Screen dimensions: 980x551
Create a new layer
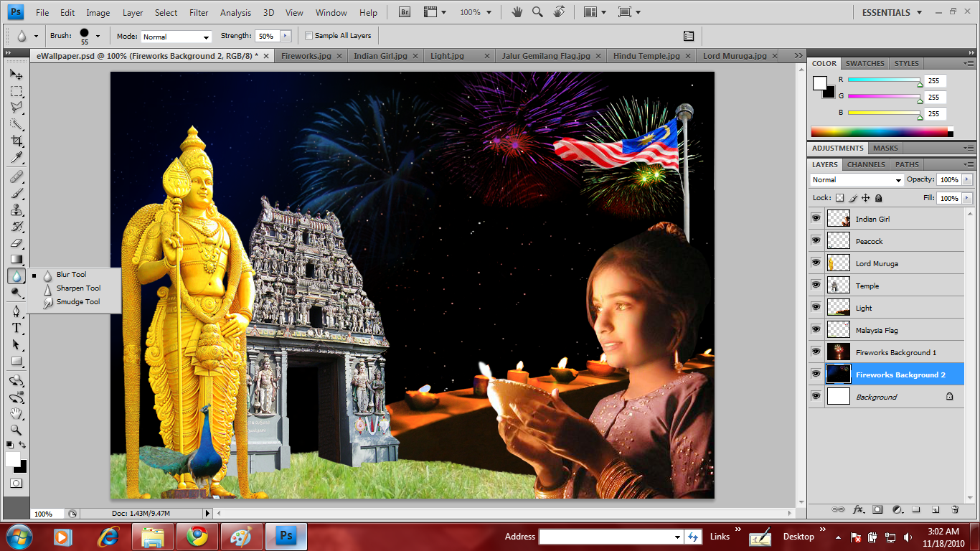(936, 509)
